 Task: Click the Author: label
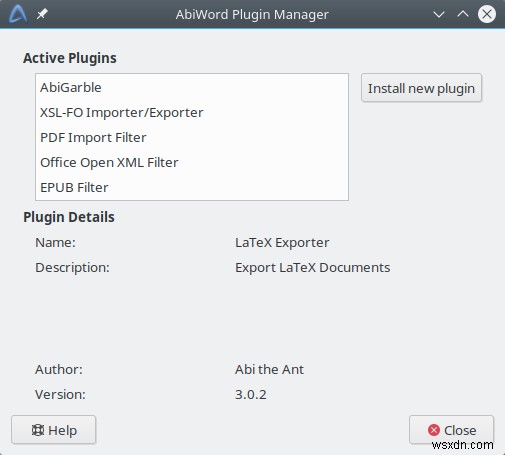(59, 369)
